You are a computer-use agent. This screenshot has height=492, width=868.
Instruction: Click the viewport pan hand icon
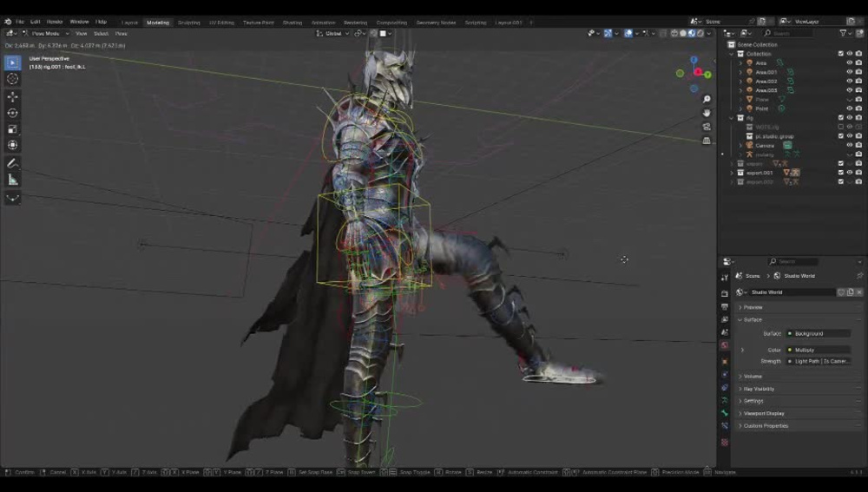pos(707,113)
